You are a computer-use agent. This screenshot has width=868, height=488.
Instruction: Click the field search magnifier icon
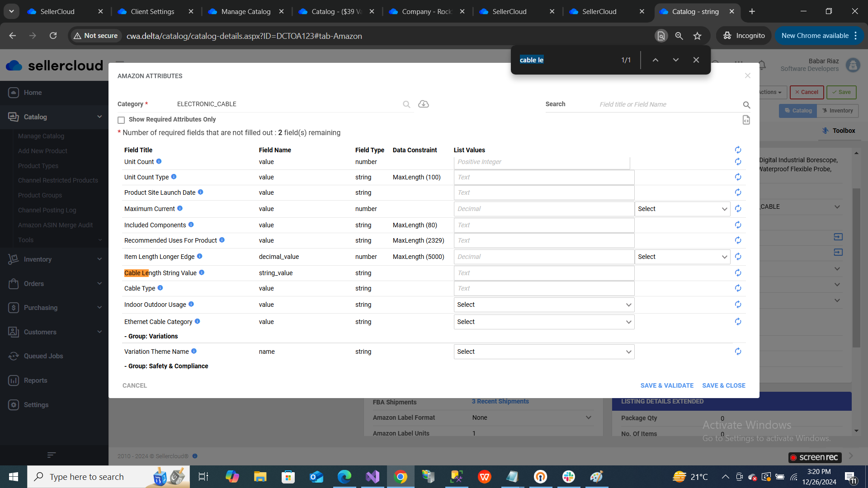[x=746, y=105]
